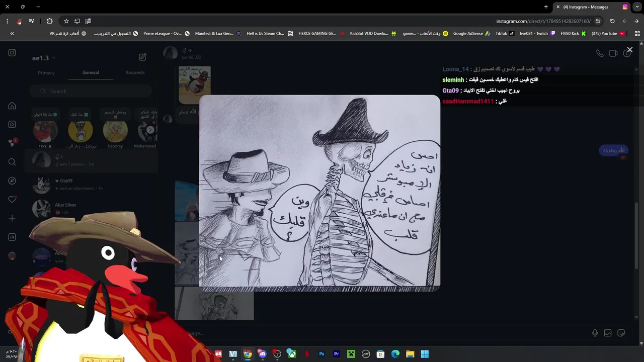
Task: Open the (375) YouTube bookmark
Action: [608, 34]
